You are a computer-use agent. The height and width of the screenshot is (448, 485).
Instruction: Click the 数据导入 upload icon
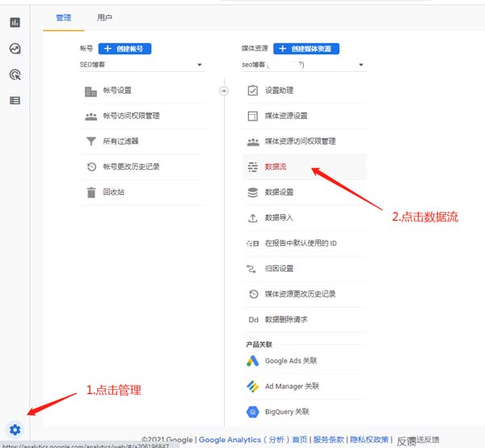(x=253, y=218)
